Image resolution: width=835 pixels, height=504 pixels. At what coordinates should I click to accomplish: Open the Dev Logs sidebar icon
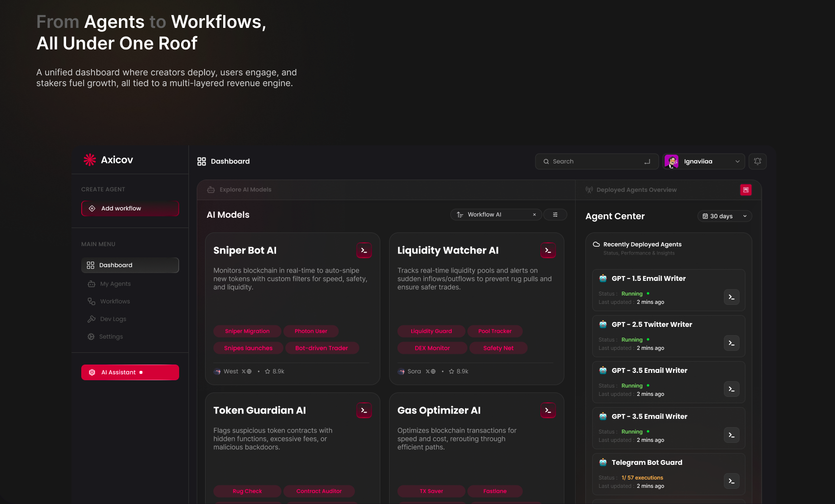(91, 319)
